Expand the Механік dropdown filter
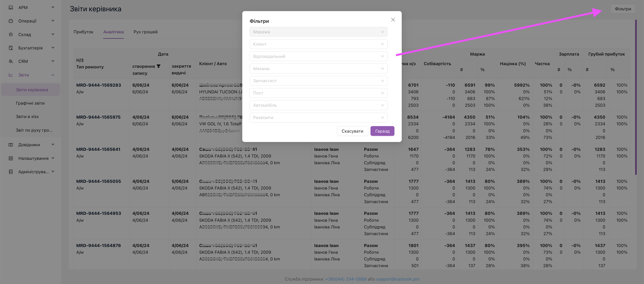 click(x=318, y=69)
